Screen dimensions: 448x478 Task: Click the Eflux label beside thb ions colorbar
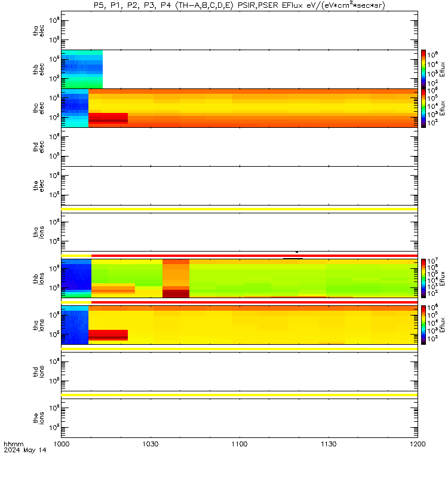pyautogui.click(x=442, y=278)
